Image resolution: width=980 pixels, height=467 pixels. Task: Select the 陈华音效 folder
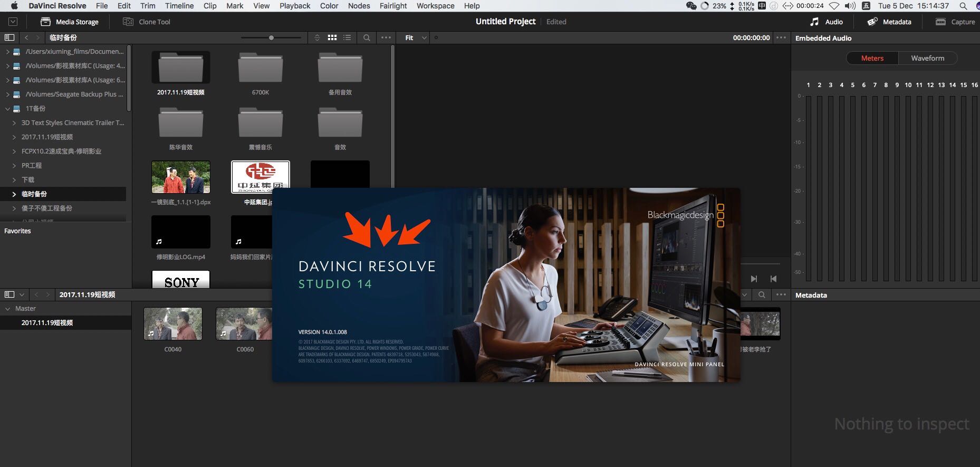tap(181, 122)
